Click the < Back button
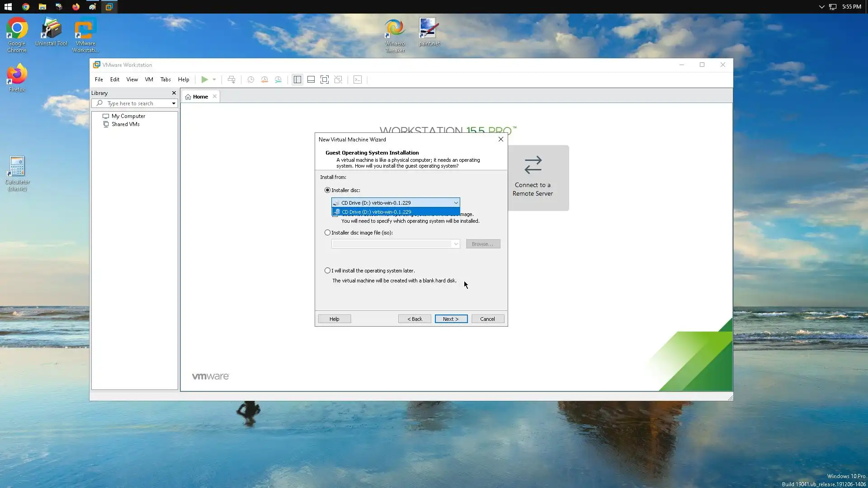Image resolution: width=868 pixels, height=488 pixels. 415,319
